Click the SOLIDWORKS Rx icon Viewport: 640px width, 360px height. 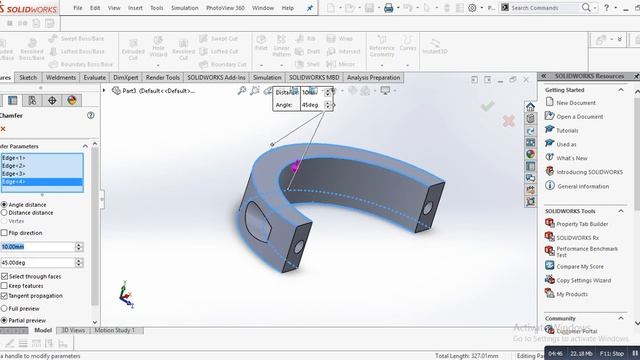pyautogui.click(x=550, y=237)
